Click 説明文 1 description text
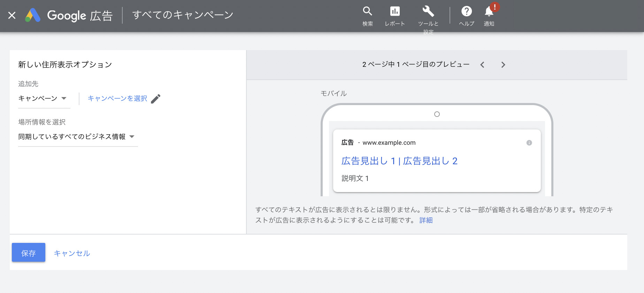This screenshot has width=644, height=293. (x=355, y=178)
